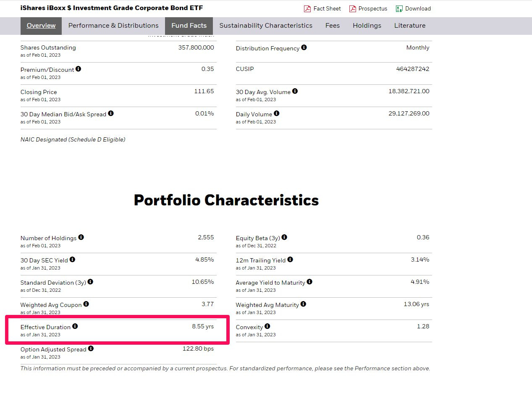The height and width of the screenshot is (393, 532).
Task: Click info icon next to Weighted Avg Coupon
Action: click(x=86, y=304)
